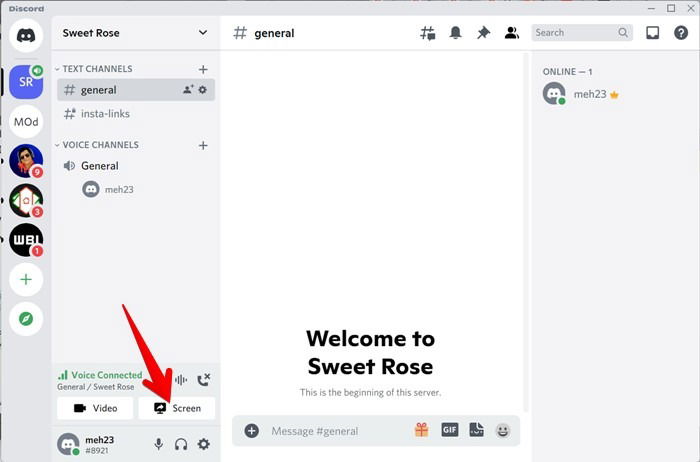
Task: Select the general text channel
Action: (x=136, y=90)
